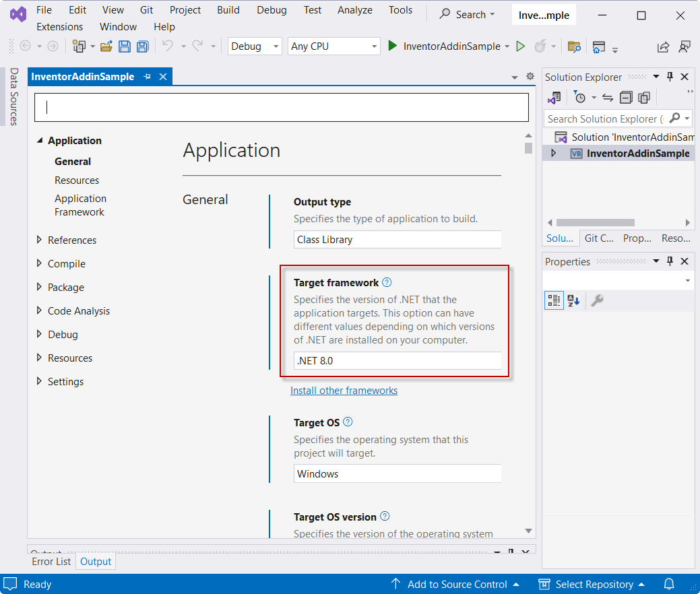Viewport: 700px width, 594px height.
Task: Click the Live Share icon
Action: click(x=664, y=46)
